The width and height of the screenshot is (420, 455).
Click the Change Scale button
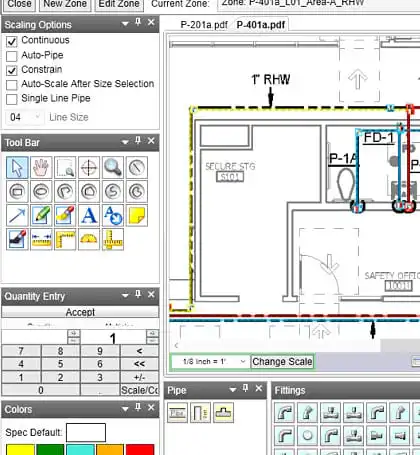coord(282,362)
